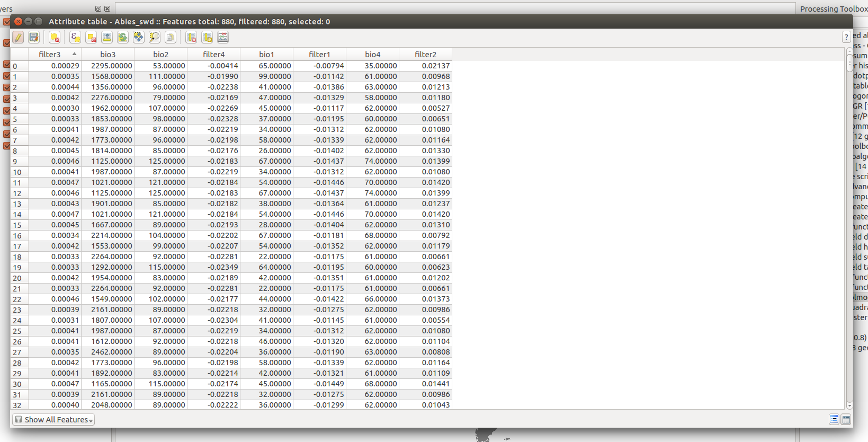Close the layers dock panel behind the table
Screen dimensions: 868x442
coord(108,9)
